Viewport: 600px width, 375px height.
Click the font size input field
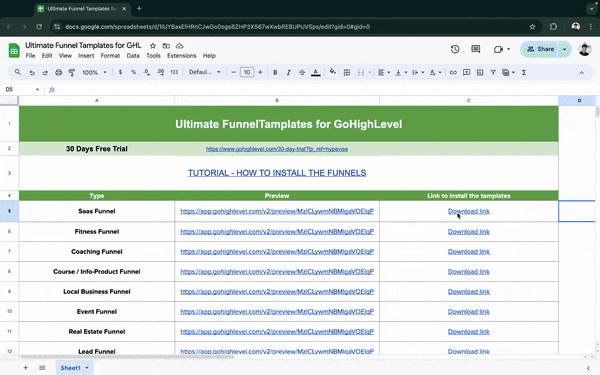(x=247, y=72)
